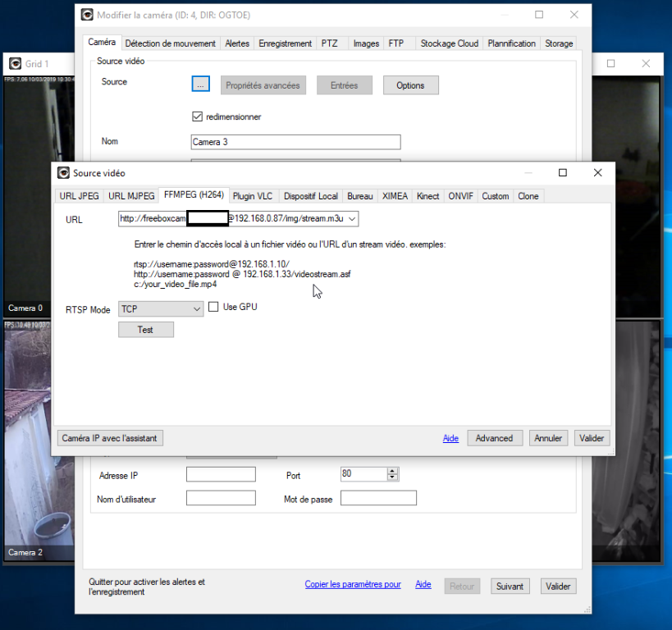Open Caméra IP avec l'assistant
The width and height of the screenshot is (672, 630).
click(x=110, y=438)
